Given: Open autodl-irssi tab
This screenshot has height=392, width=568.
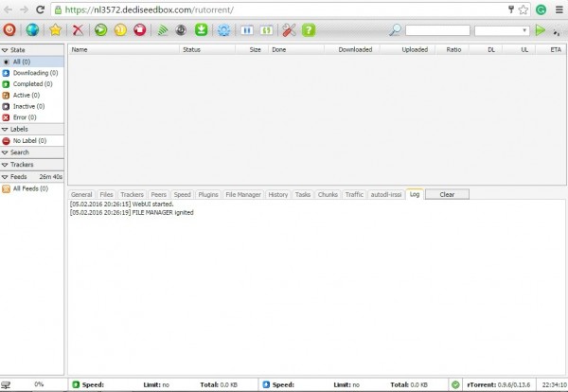Looking at the screenshot, I should pos(386,194).
